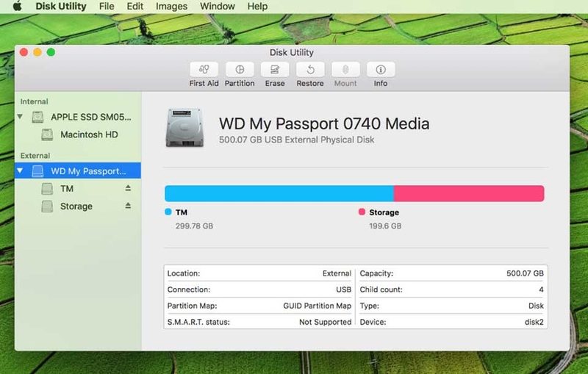Click the Device value disk2
The height and width of the screenshot is (374, 588).
534,322
